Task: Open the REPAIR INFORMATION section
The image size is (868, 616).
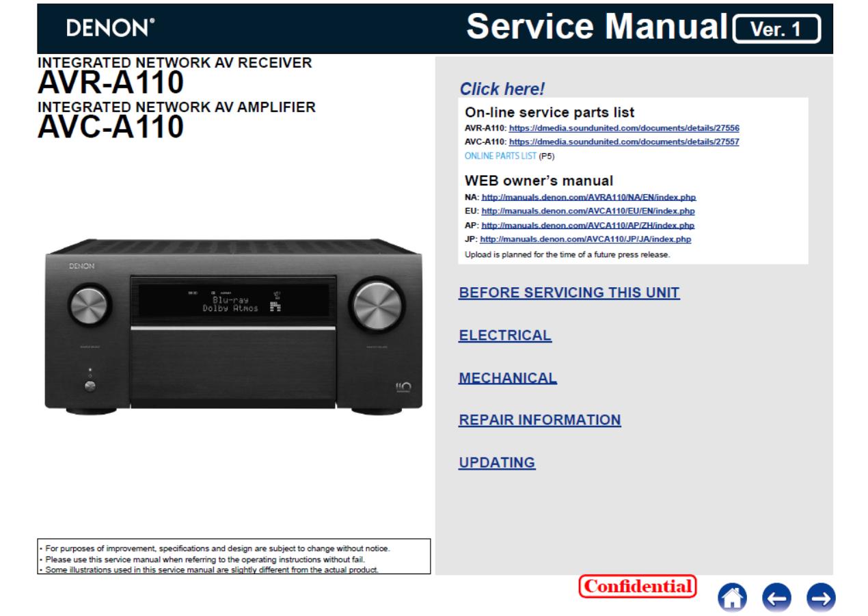Action: [x=540, y=420]
